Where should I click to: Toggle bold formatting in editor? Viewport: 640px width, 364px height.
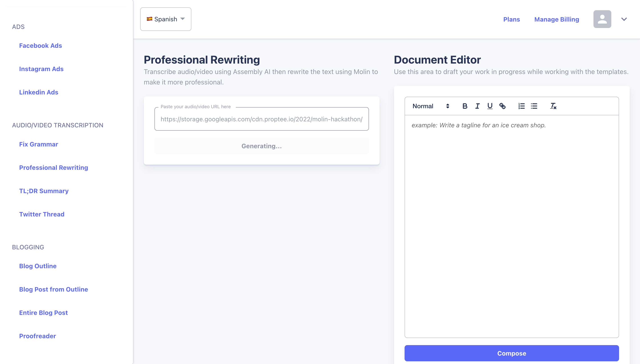tap(465, 106)
